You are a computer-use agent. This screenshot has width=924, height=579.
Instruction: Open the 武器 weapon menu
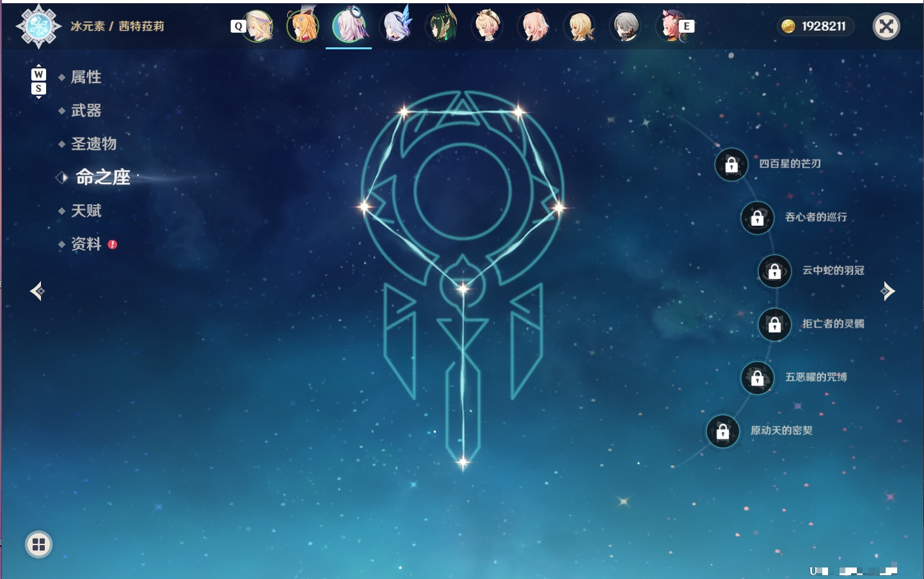(x=86, y=111)
